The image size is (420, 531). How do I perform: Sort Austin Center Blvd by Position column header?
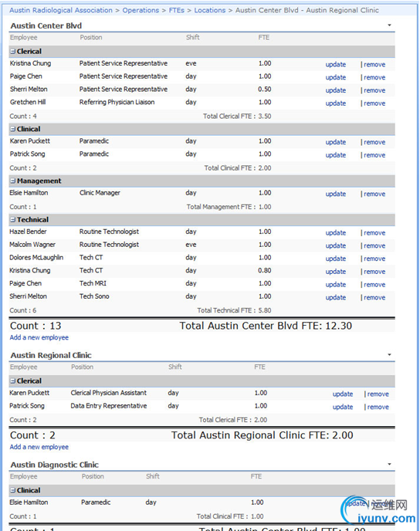[91, 38]
